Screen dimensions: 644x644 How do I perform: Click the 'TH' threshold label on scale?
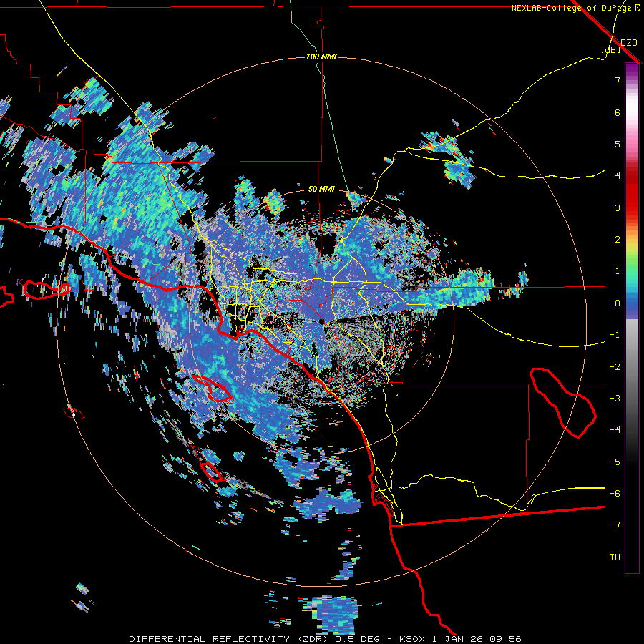click(x=615, y=557)
